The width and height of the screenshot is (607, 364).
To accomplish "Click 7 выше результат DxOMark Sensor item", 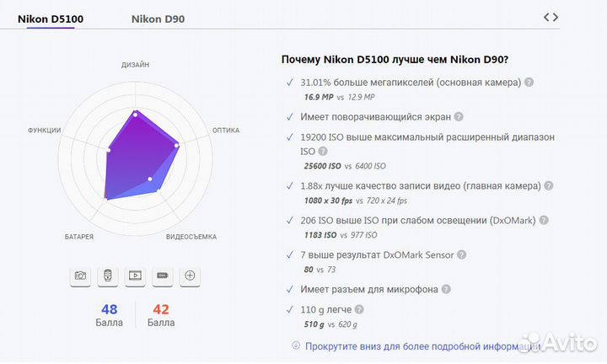I will (378, 255).
